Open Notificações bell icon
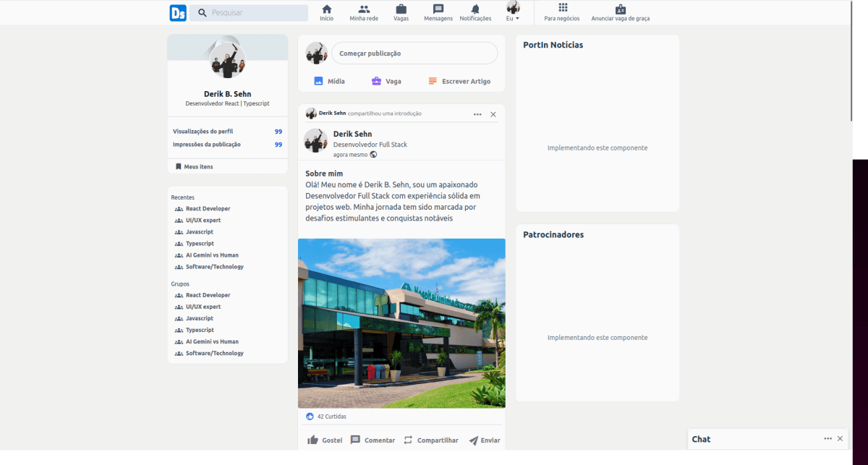Screen dimensions: 868x465 [x=475, y=9]
